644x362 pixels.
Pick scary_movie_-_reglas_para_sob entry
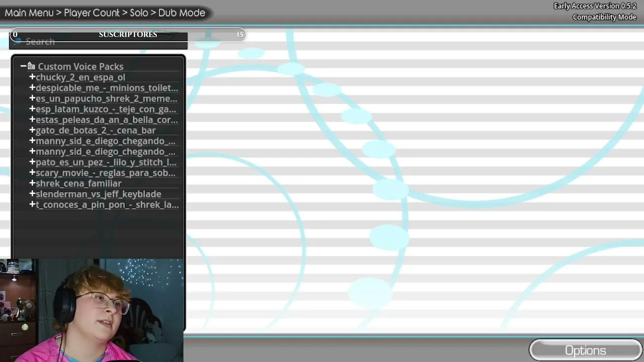coord(106,173)
